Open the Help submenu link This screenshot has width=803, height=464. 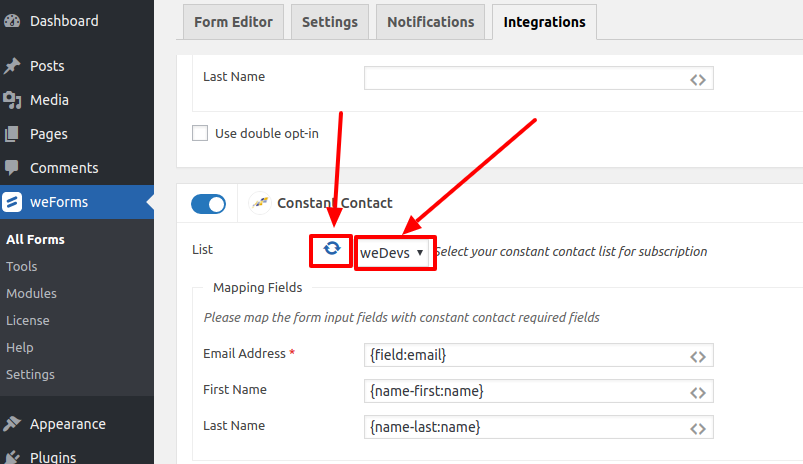click(19, 347)
